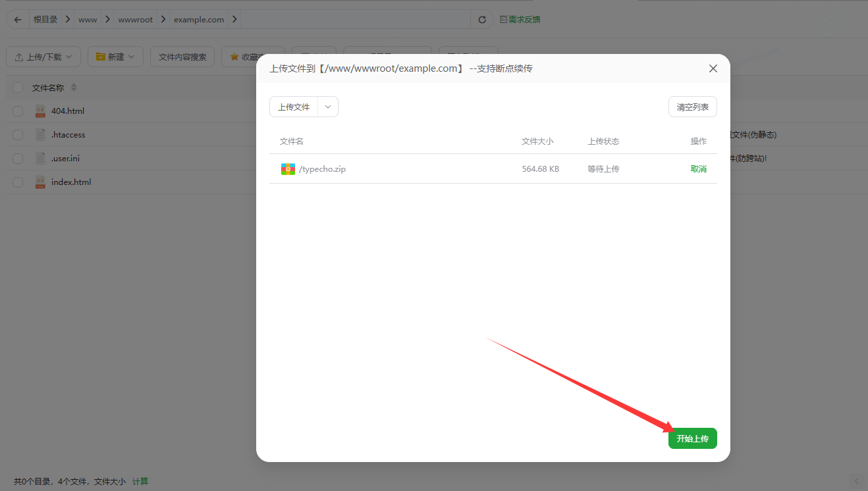Click the 根目录 breadcrumb
The width and height of the screenshot is (868, 491).
click(45, 20)
